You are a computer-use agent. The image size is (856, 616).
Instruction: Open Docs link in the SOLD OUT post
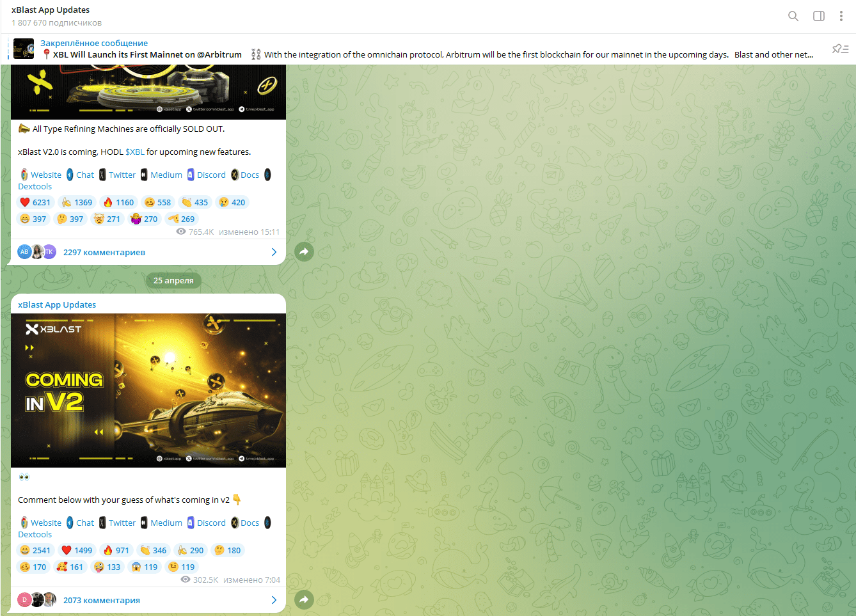(x=250, y=175)
